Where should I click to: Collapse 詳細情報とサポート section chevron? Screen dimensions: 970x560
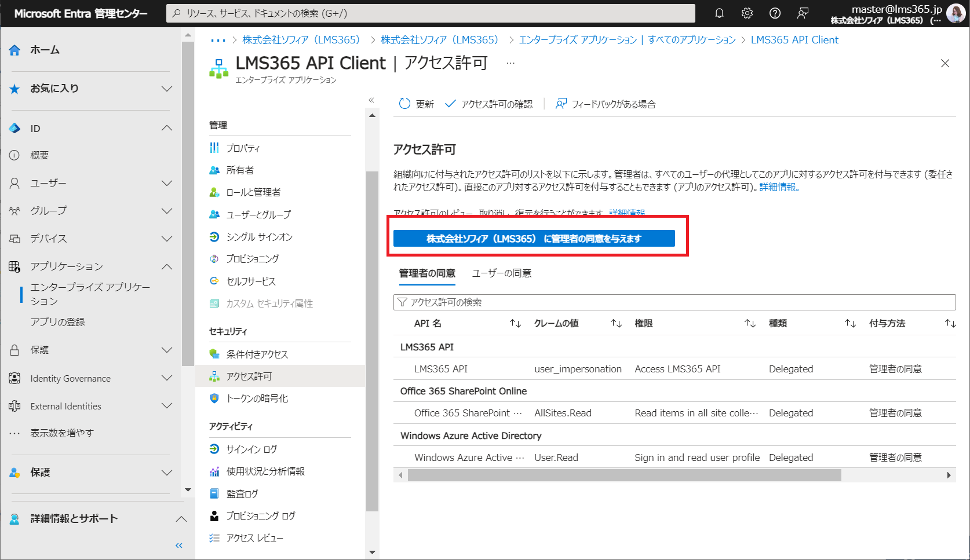coord(181,519)
